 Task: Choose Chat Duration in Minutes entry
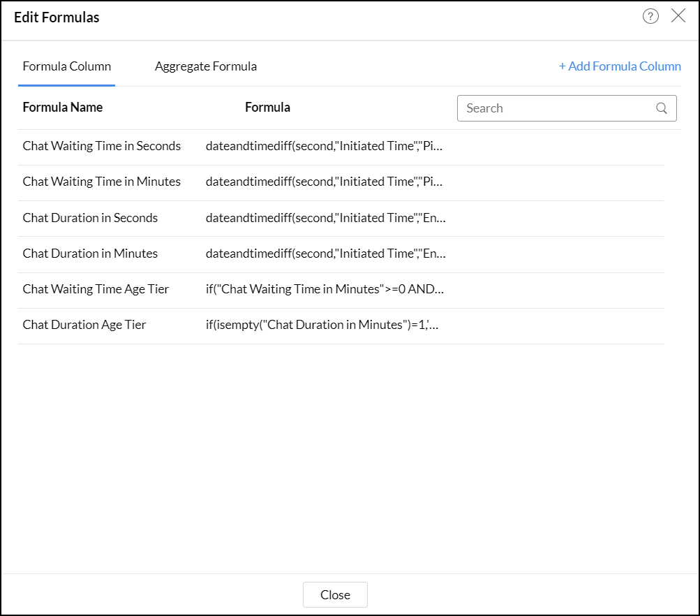click(x=91, y=254)
